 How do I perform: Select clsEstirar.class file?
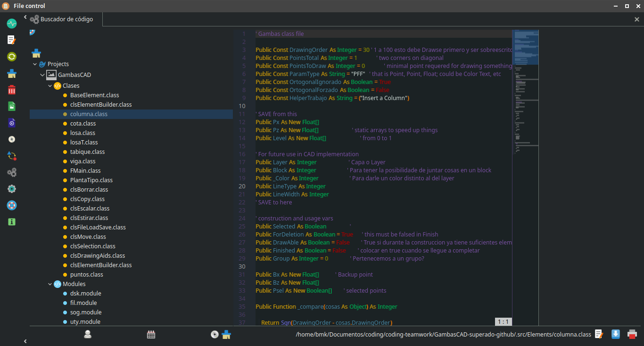pyautogui.click(x=89, y=218)
